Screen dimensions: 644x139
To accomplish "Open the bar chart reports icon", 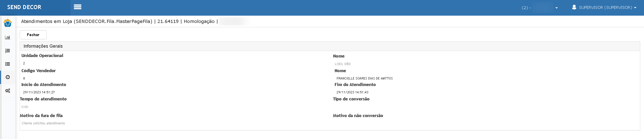I will (x=8, y=37).
